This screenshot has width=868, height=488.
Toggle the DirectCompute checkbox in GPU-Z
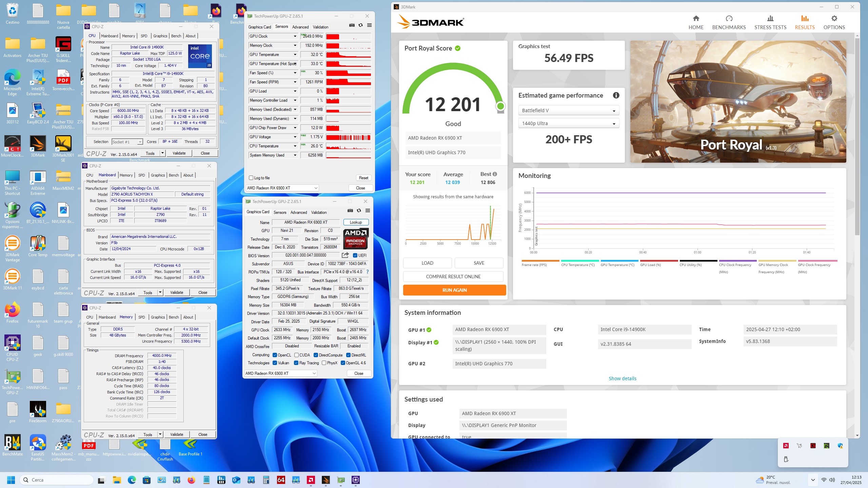point(316,355)
